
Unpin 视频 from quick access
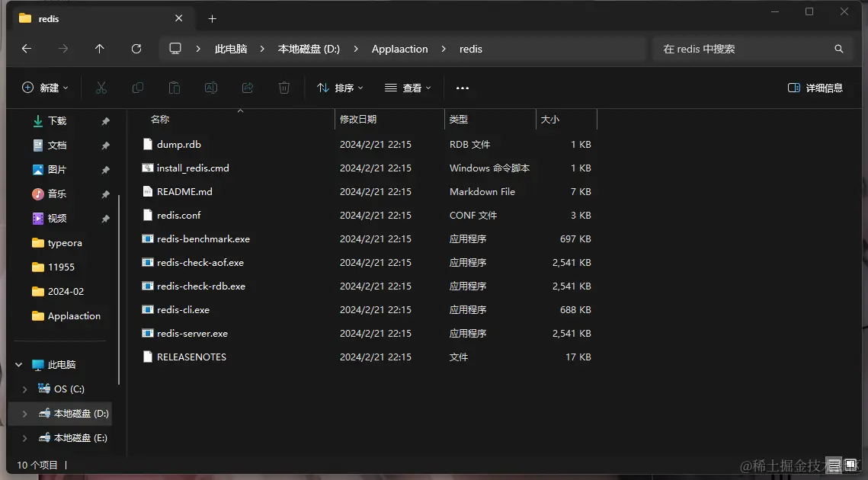pyautogui.click(x=105, y=219)
